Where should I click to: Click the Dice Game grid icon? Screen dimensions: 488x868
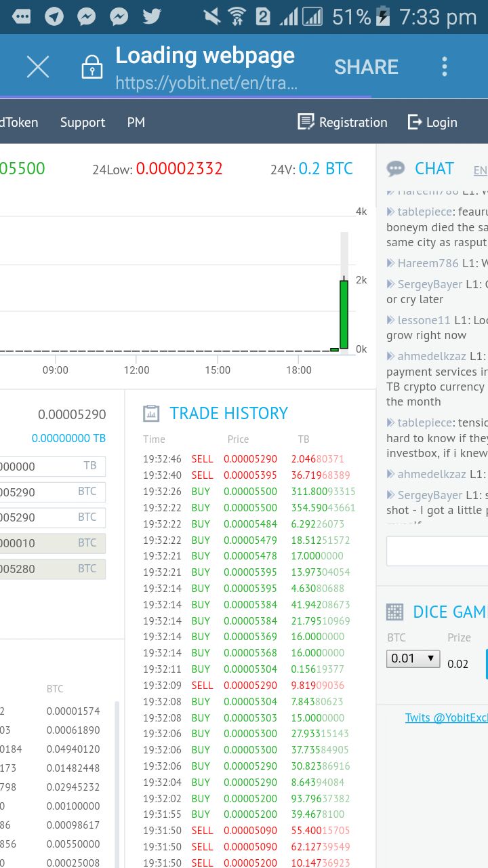pos(394,612)
